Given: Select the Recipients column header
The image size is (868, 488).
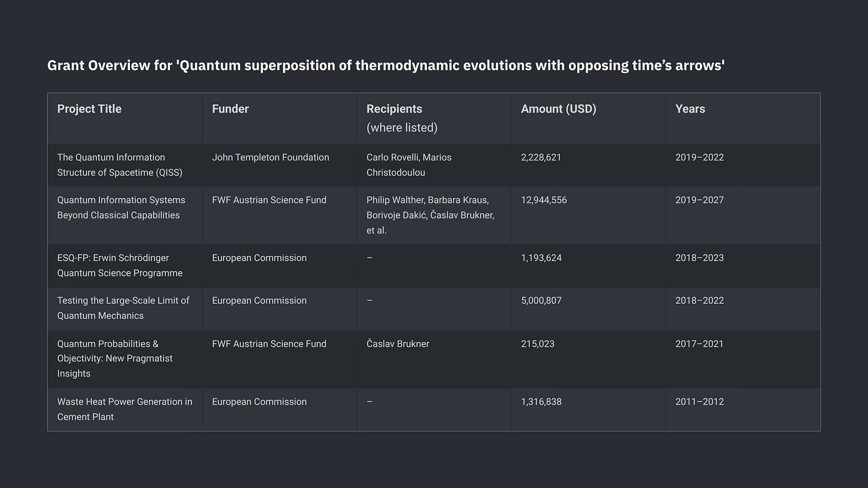Looking at the screenshot, I should pyautogui.click(x=402, y=118).
